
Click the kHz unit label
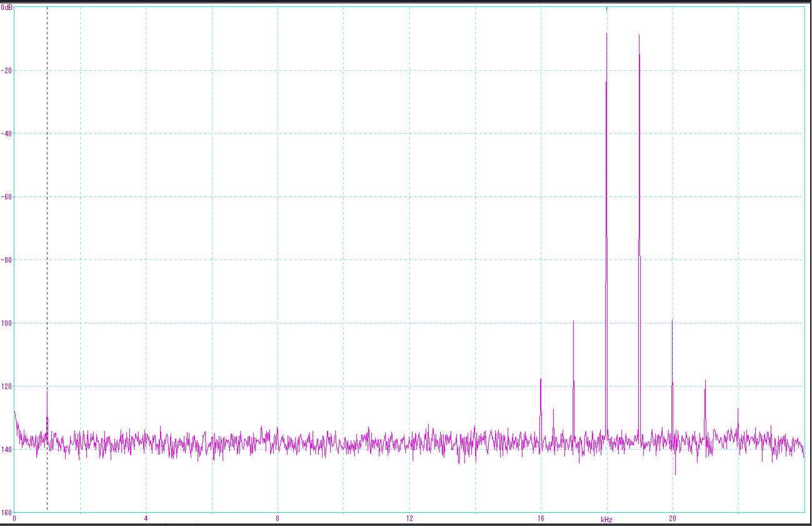tap(606, 520)
